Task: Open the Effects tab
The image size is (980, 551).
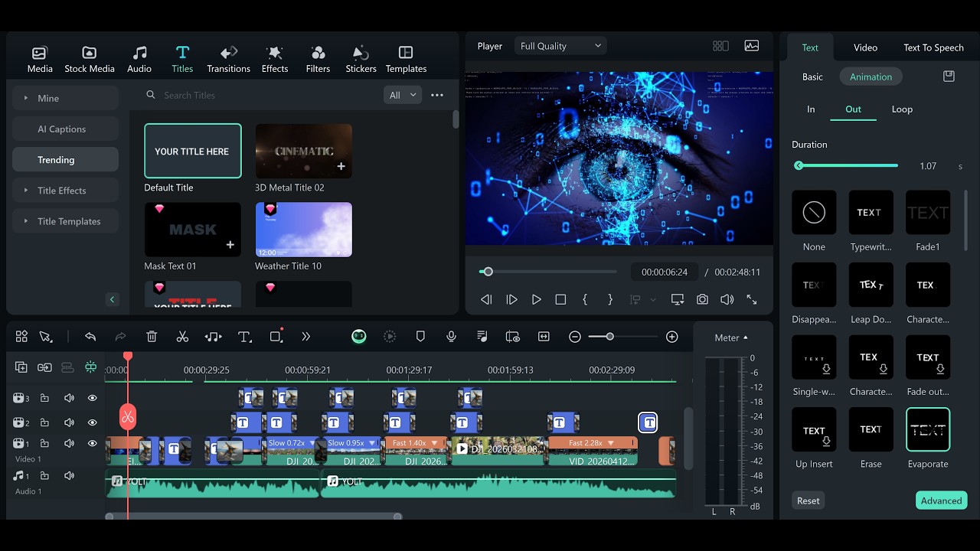Action: (x=275, y=60)
